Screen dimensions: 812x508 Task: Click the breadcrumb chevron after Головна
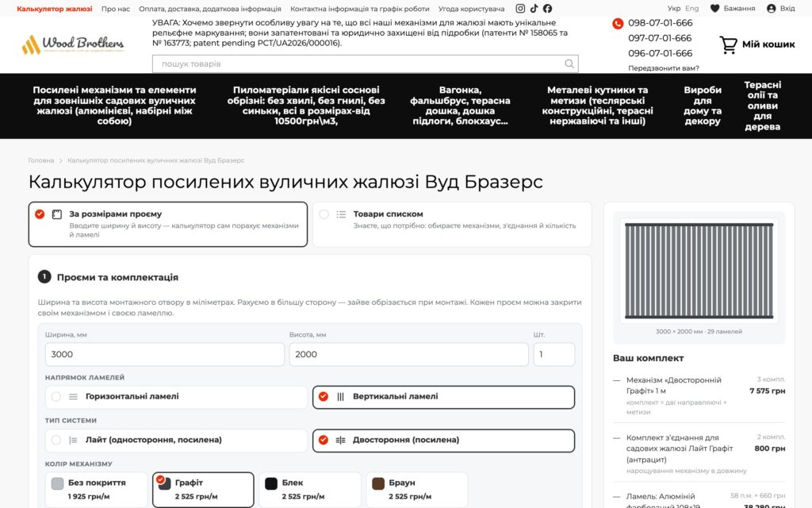tap(60, 160)
